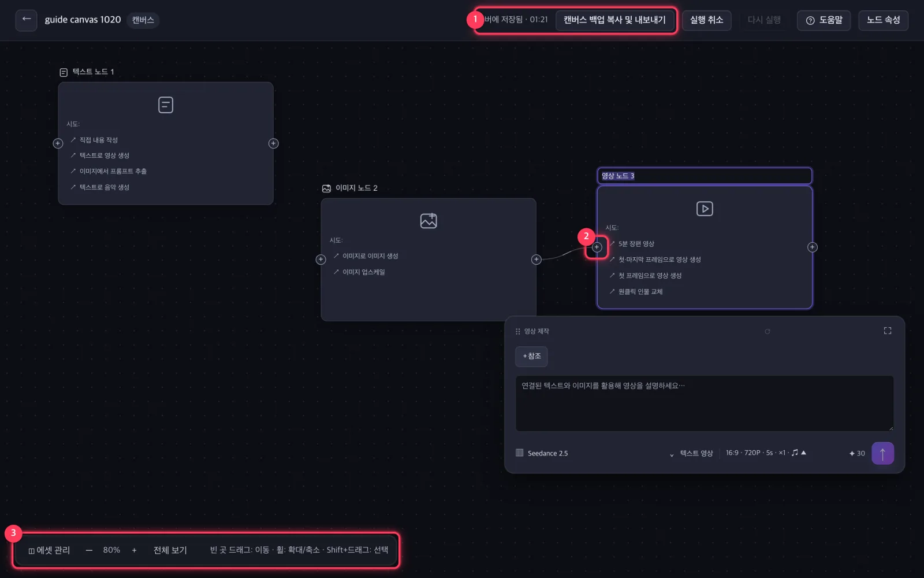Select 이미지에서 프롬프트 추출 suggestion
924x578 pixels.
(109, 171)
